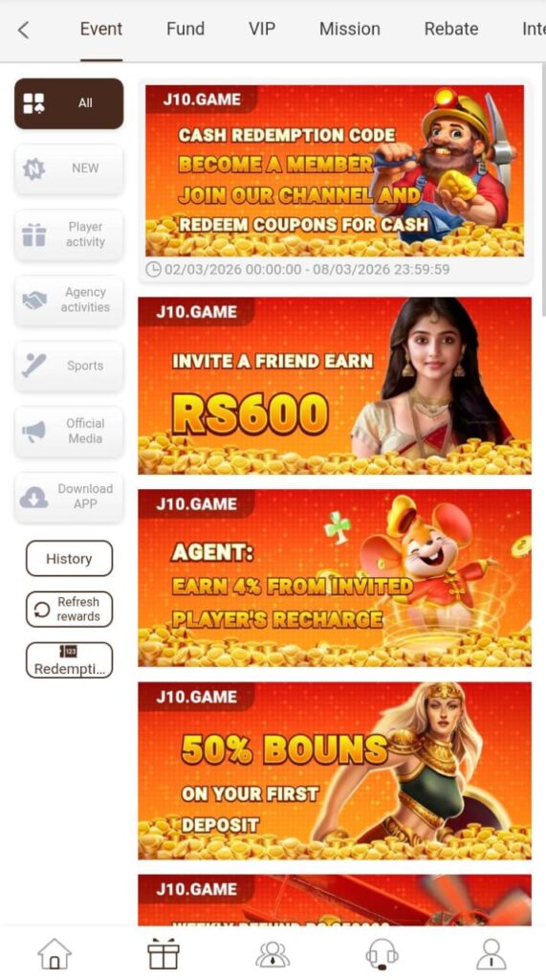The width and height of the screenshot is (546, 980).
Task: Go back using the left arrow icon
Action: click(x=24, y=30)
